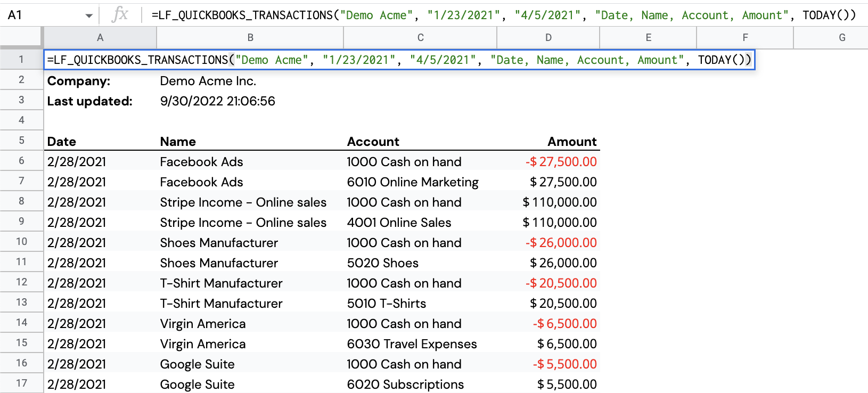The height and width of the screenshot is (393, 868).
Task: Select the "Shoes Manufacturer" cell in row 10
Action: coord(250,242)
